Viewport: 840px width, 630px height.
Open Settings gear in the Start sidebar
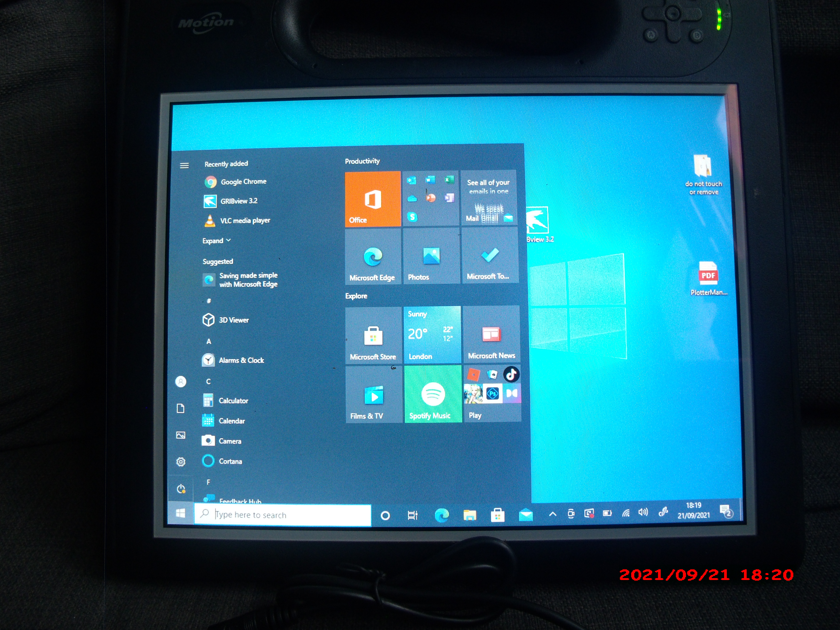181,462
